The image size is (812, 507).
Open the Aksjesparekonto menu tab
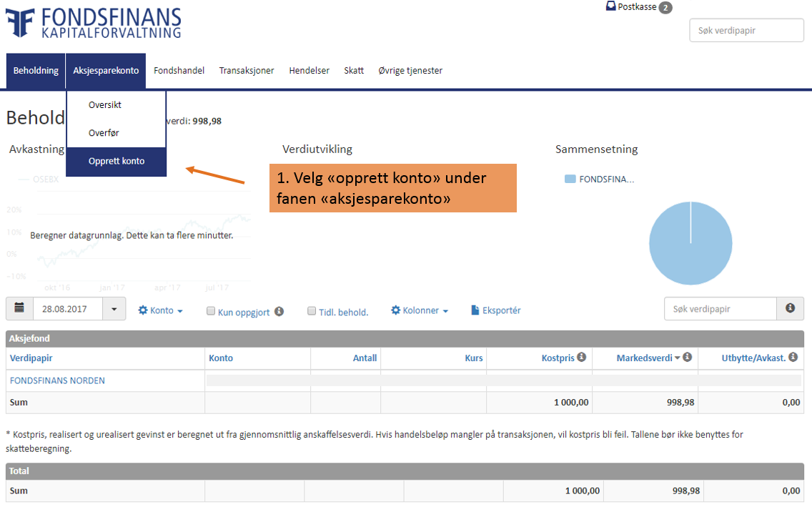coord(106,71)
